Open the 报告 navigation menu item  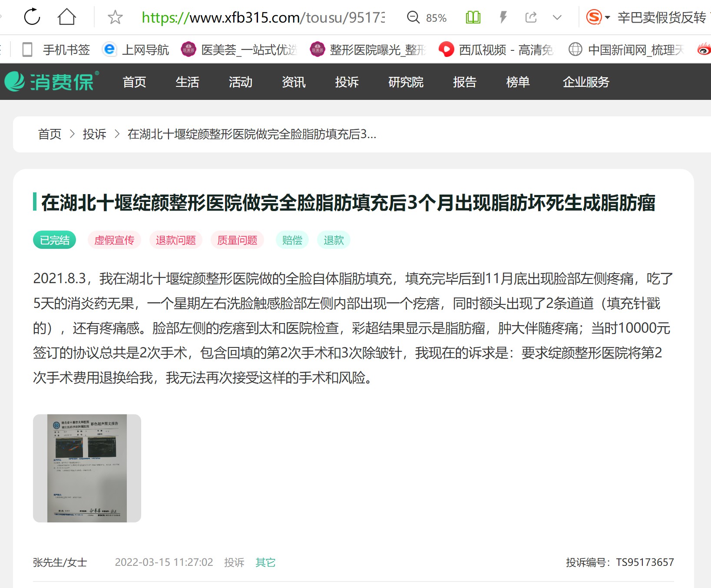[x=465, y=82]
